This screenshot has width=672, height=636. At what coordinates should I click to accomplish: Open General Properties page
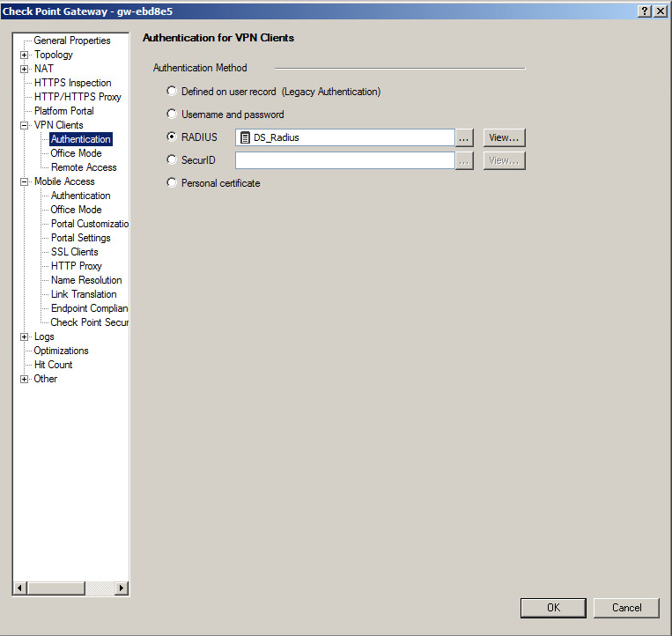coord(72,41)
